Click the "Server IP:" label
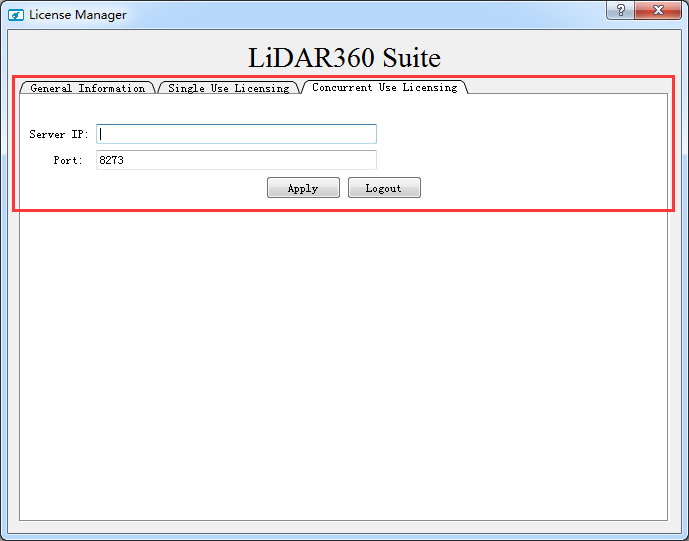 59,134
